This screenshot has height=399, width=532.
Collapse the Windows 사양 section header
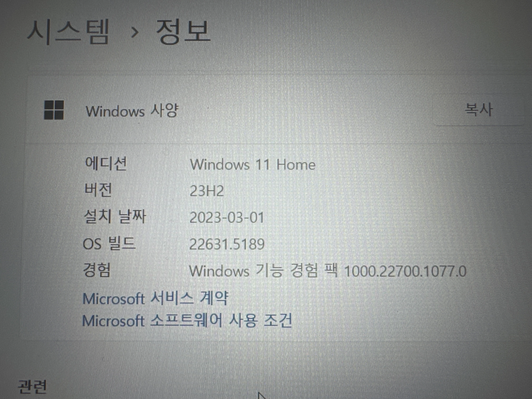point(241,111)
